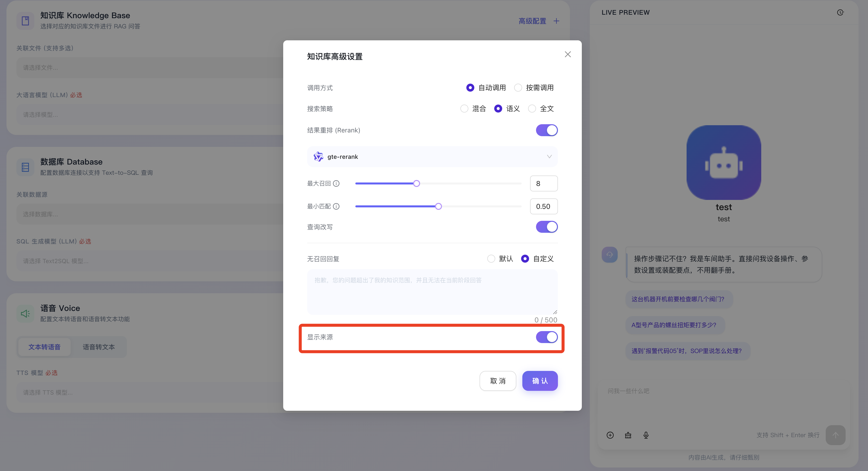The height and width of the screenshot is (471, 868).
Task: Click info icon next to 最大召回
Action: click(336, 183)
